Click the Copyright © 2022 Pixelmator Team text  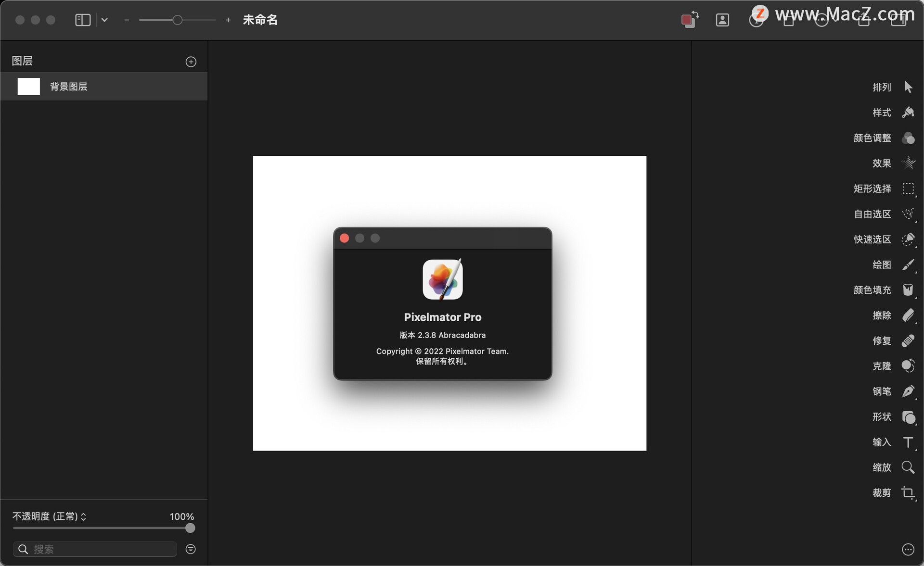point(442,351)
